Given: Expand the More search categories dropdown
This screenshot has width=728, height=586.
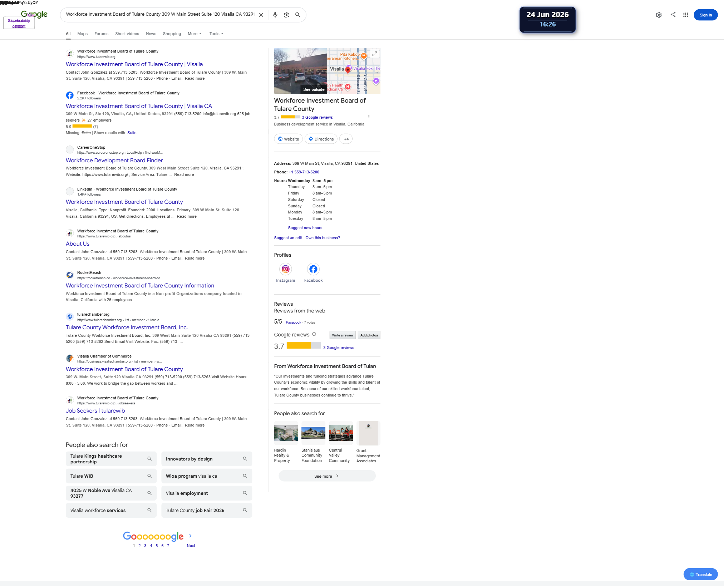Looking at the screenshot, I should pyautogui.click(x=195, y=34).
